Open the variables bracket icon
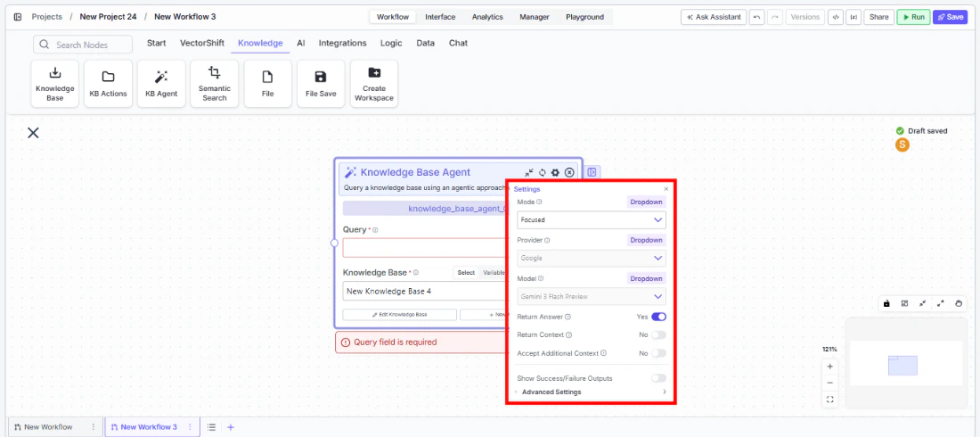Viewport: 980px width, 437px height. point(853,17)
